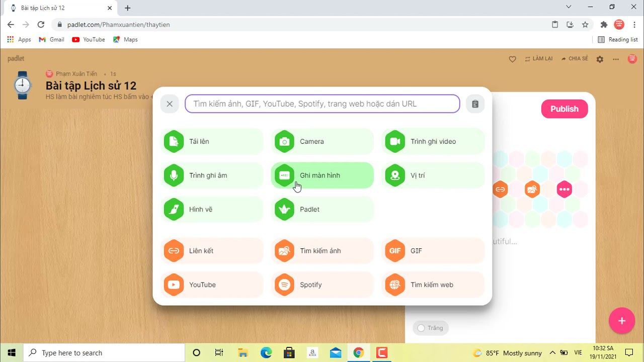This screenshot has width=644, height=362.
Task: Like the padlet with heart icon
Action: point(512,59)
